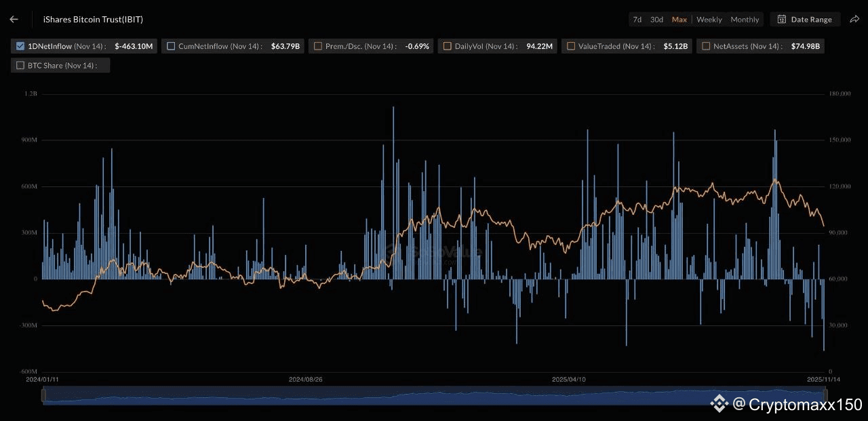Screen dimensions: 868x421
Task: Click the left handle of range slider
Action: point(43,395)
